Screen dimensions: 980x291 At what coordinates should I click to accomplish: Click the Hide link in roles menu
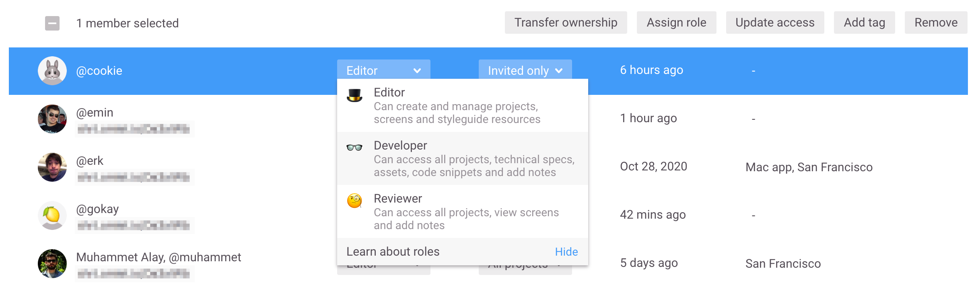click(x=566, y=252)
